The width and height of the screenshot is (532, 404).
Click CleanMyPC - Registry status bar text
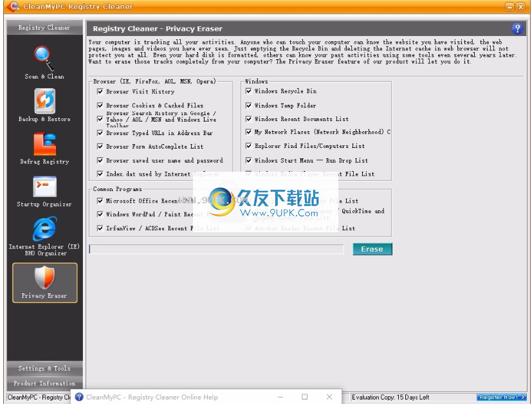(x=39, y=397)
